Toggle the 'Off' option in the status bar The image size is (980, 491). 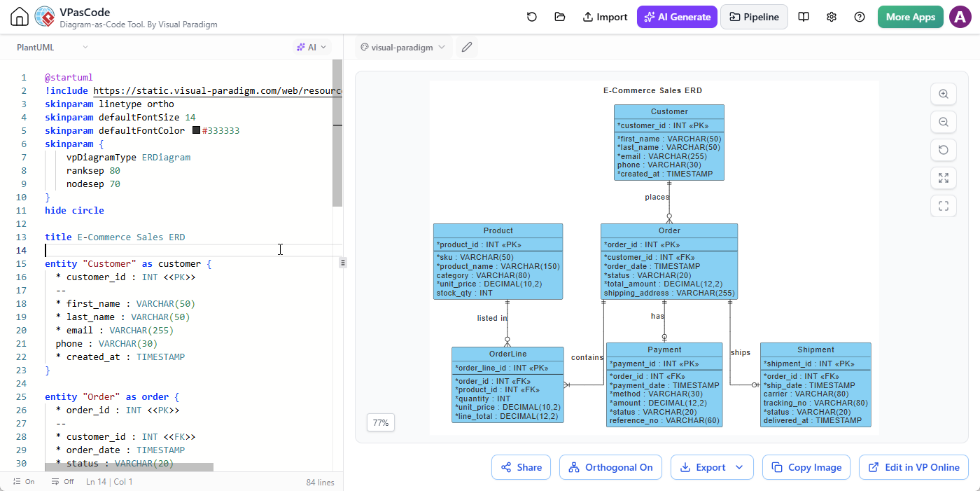click(62, 482)
